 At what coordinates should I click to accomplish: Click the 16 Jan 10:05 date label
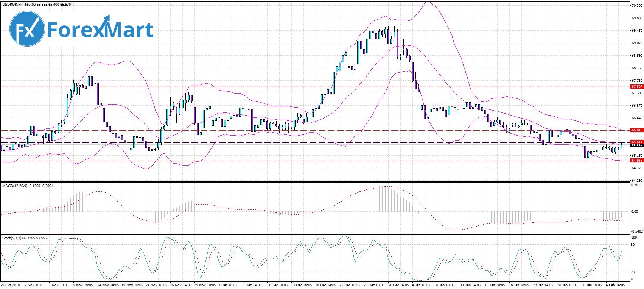pyautogui.click(x=495, y=285)
